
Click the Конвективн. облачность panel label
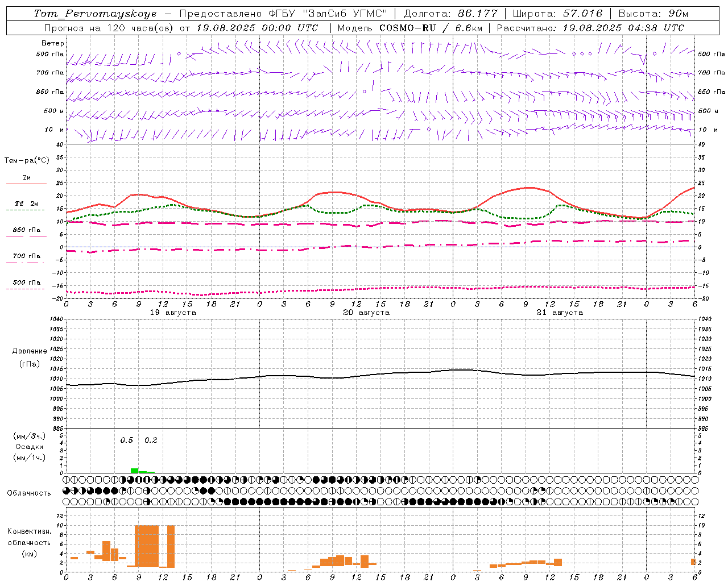[x=29, y=542]
